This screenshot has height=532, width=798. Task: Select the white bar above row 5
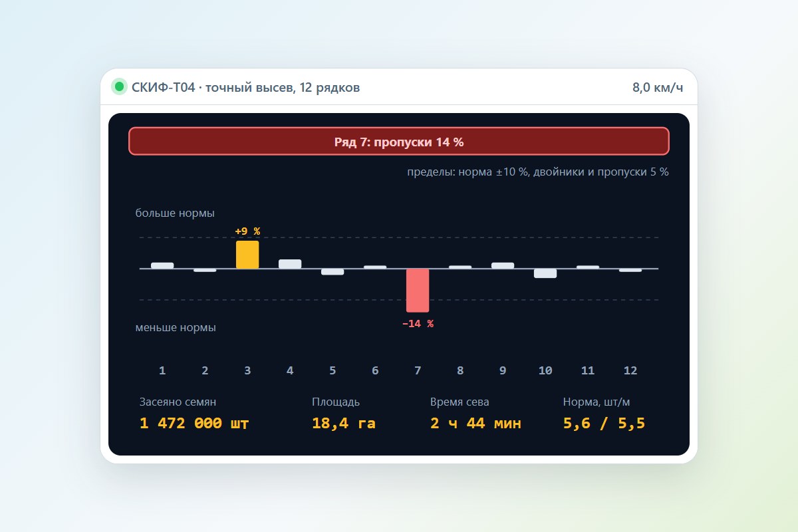tap(332, 271)
